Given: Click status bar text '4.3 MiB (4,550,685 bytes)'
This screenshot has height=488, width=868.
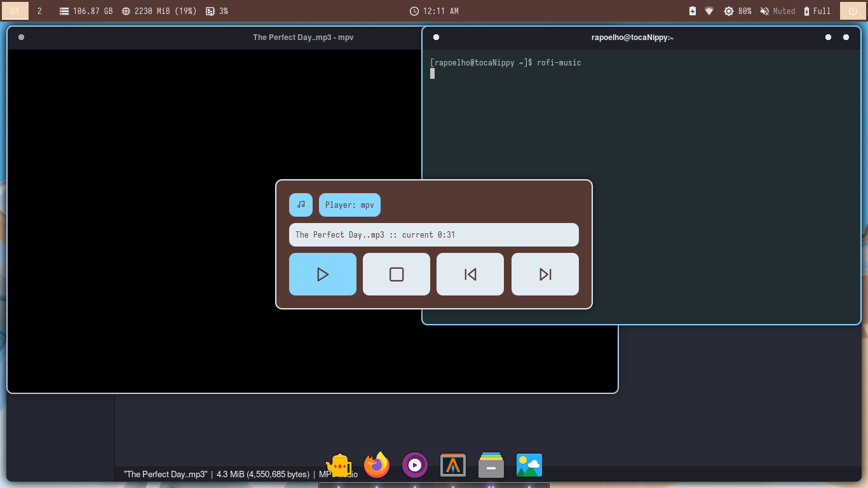Looking at the screenshot, I should (263, 474).
